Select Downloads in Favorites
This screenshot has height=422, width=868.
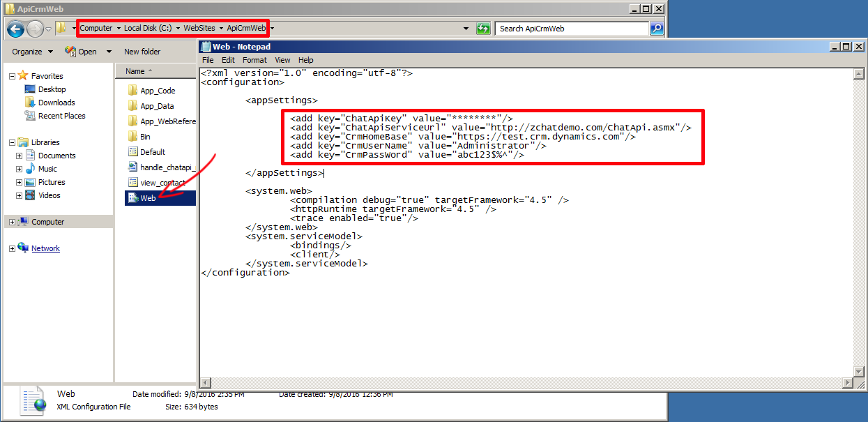[56, 103]
